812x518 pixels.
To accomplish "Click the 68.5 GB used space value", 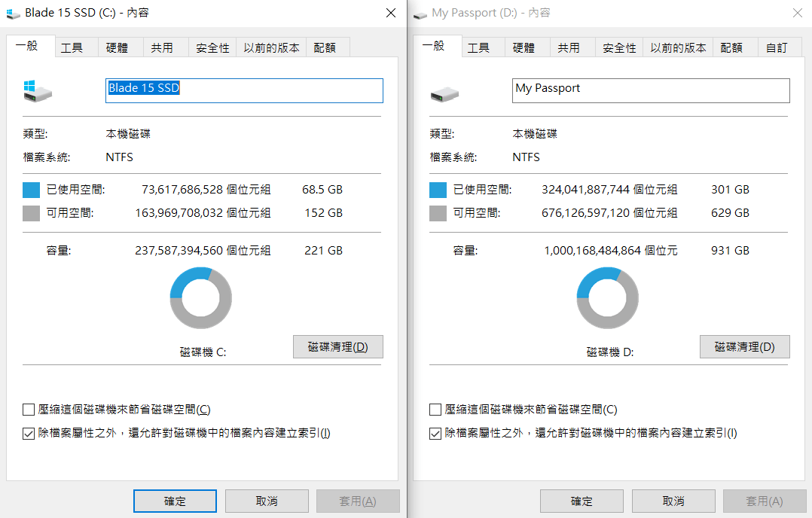I will pyautogui.click(x=322, y=190).
